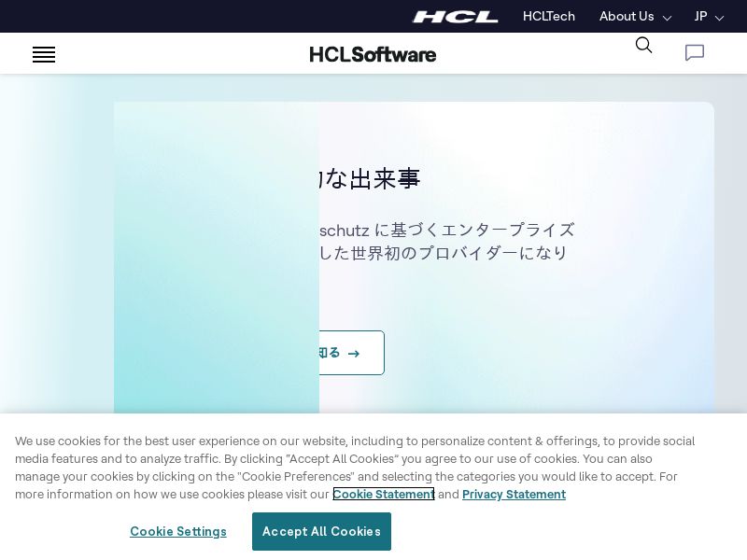Screen dimensions: 747x560
Task: Click the search magnifier icon
Action: (643, 46)
